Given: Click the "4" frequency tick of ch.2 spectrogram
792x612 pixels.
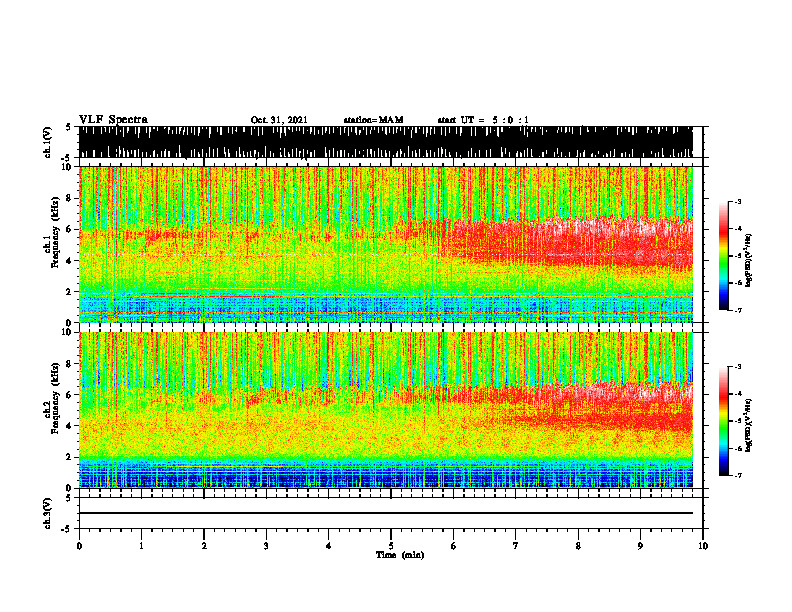Looking at the screenshot, I should point(70,426).
